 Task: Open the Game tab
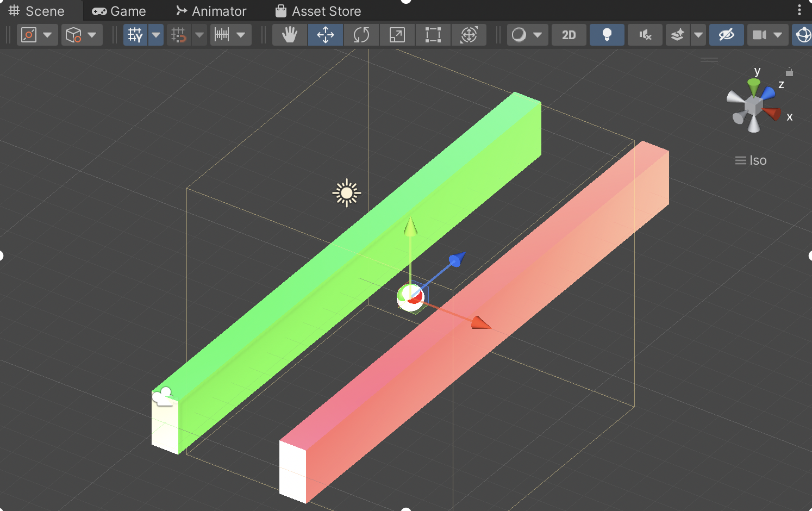coord(120,11)
